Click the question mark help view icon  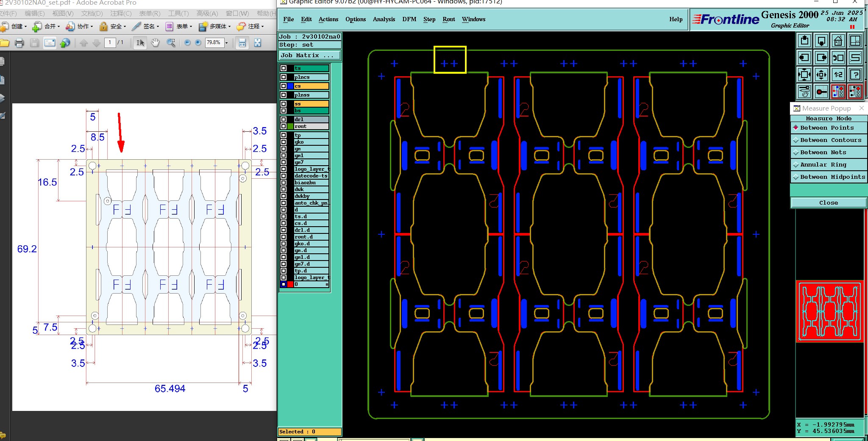[855, 75]
